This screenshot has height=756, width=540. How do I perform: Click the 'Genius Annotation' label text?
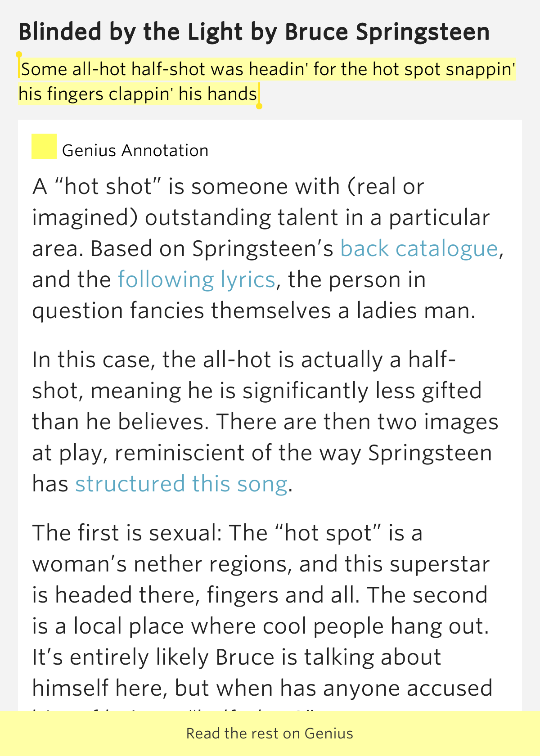135,150
